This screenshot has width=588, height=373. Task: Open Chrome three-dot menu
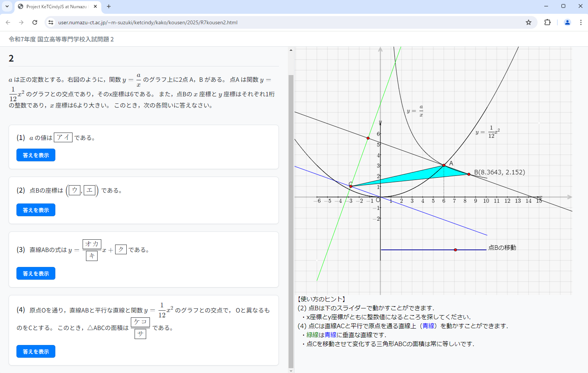click(x=581, y=22)
